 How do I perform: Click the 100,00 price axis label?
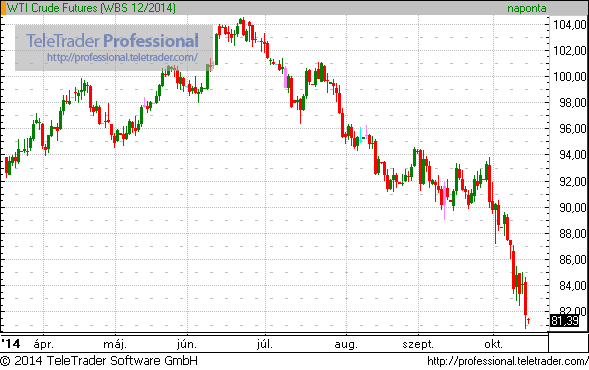570,77
